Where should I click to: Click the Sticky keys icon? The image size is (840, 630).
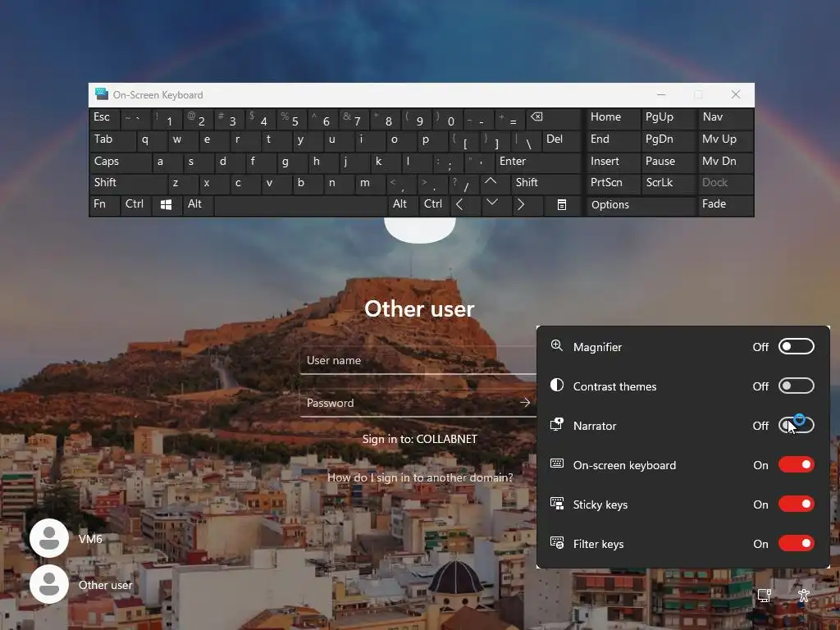pos(557,503)
